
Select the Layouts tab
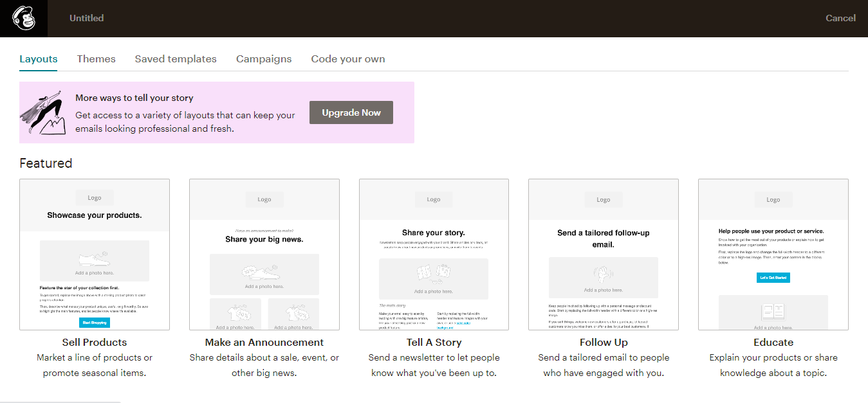pyautogui.click(x=39, y=58)
